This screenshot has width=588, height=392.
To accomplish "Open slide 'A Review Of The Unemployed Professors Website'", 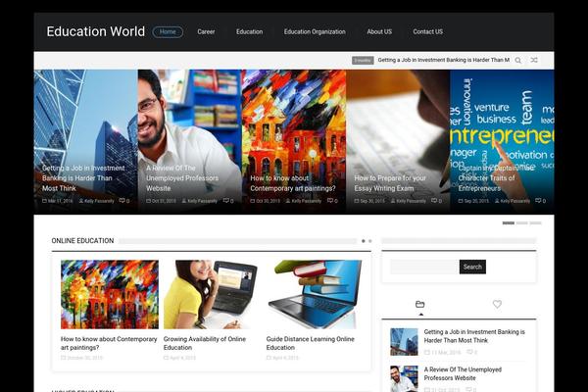I will [x=182, y=178].
